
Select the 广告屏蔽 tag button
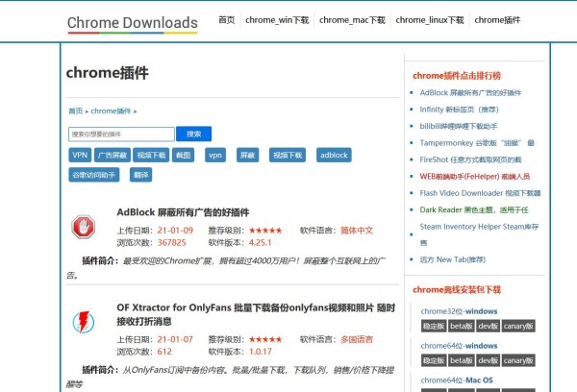point(111,155)
